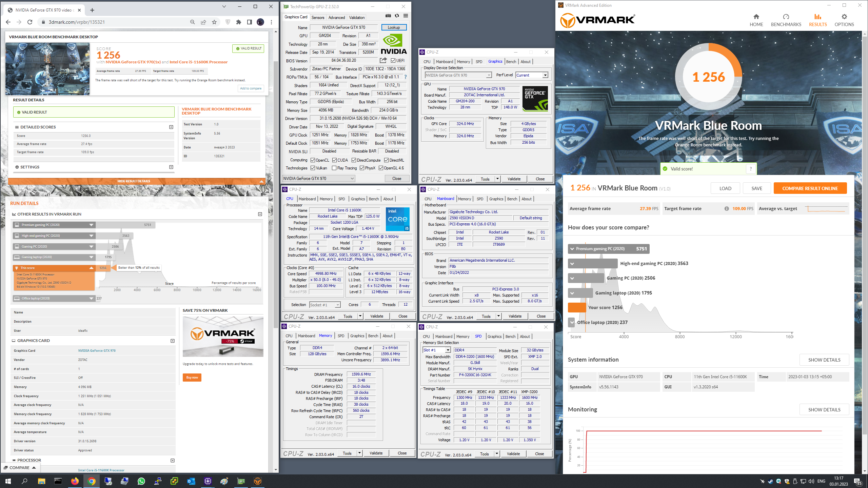Switch to the Advanced tab in GPU-Z
The height and width of the screenshot is (488, 868).
point(336,18)
